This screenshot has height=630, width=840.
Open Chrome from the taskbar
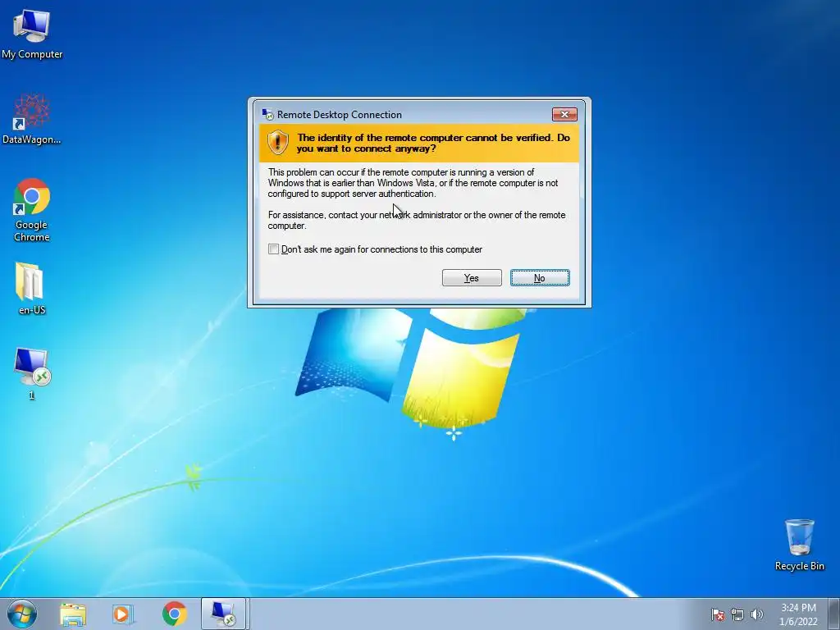174,614
